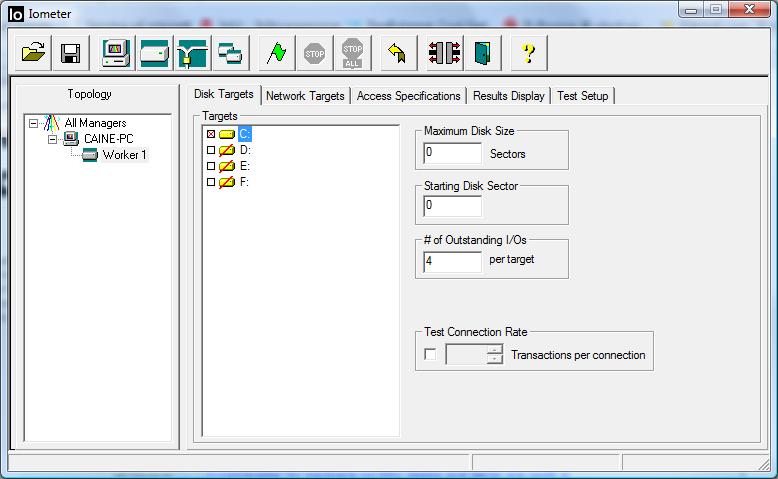The height and width of the screenshot is (479, 778).
Task: Reset workers with the yellow arrow icon
Action: 398,53
